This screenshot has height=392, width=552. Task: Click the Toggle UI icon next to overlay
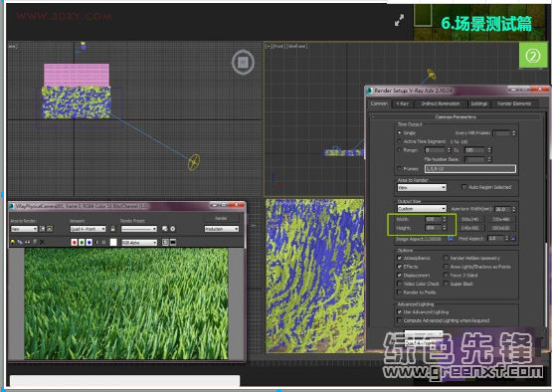click(x=173, y=243)
